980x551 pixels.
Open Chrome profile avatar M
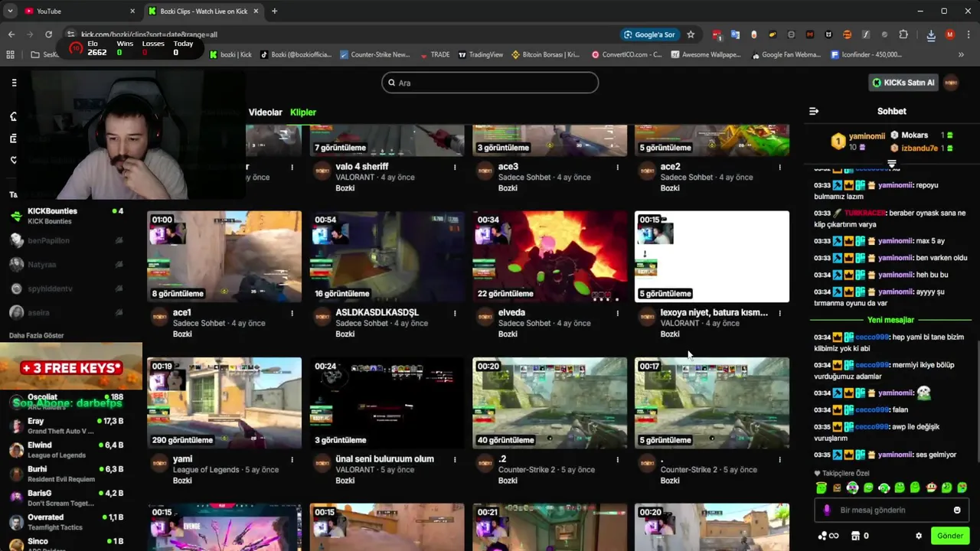click(x=950, y=34)
